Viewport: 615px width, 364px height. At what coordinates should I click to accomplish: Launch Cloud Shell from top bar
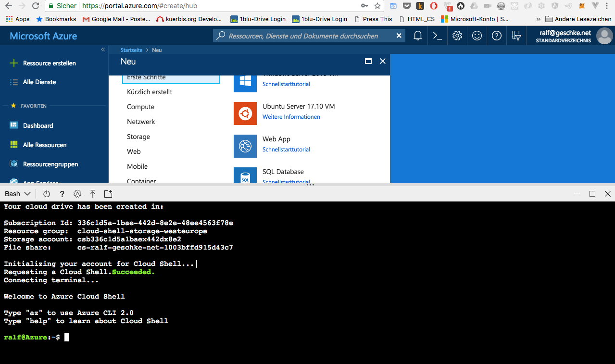(x=438, y=36)
